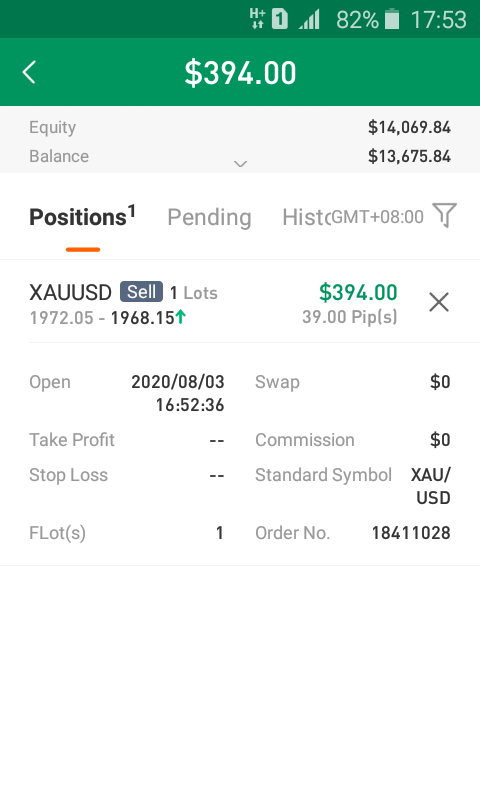Tap the signal strength icon

(309, 20)
